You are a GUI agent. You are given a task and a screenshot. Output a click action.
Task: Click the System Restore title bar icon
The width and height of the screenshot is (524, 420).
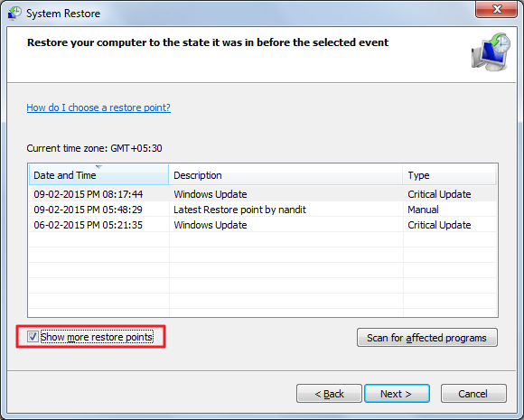(x=14, y=13)
